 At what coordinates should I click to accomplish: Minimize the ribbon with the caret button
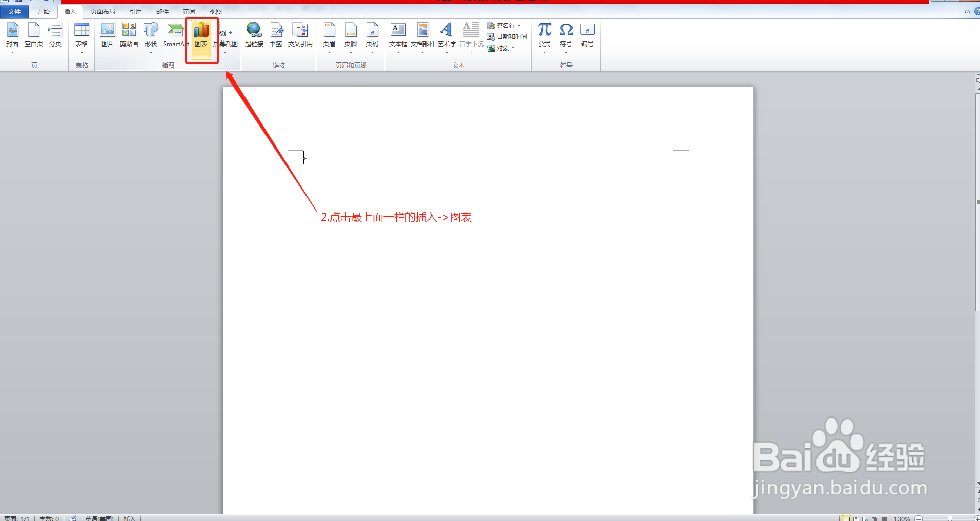tap(967, 11)
